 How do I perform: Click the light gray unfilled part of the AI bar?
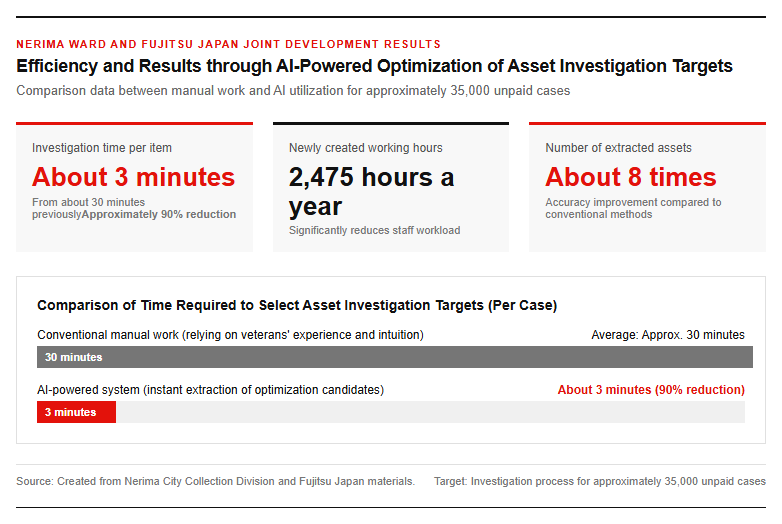[x=430, y=412]
